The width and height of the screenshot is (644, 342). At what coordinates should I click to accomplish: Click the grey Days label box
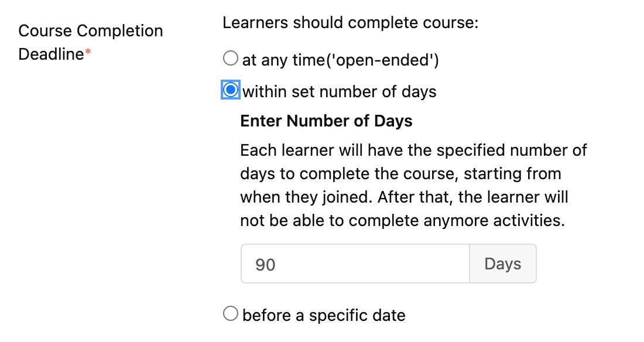[502, 264]
